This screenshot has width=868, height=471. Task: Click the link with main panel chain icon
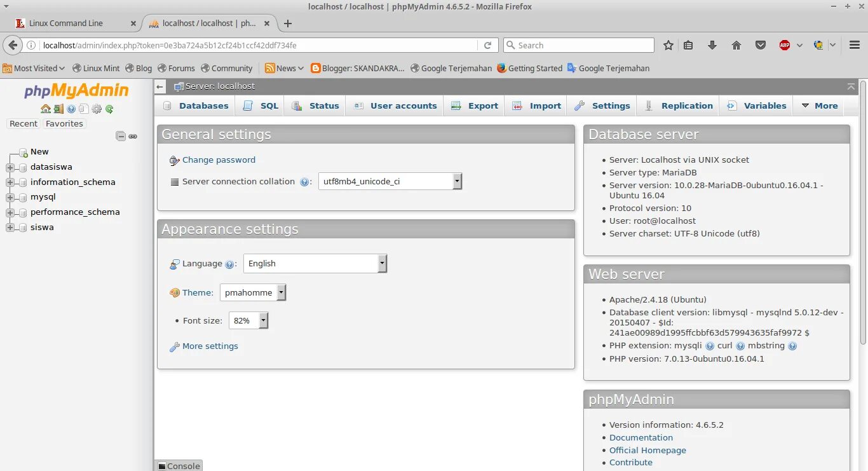pos(133,136)
